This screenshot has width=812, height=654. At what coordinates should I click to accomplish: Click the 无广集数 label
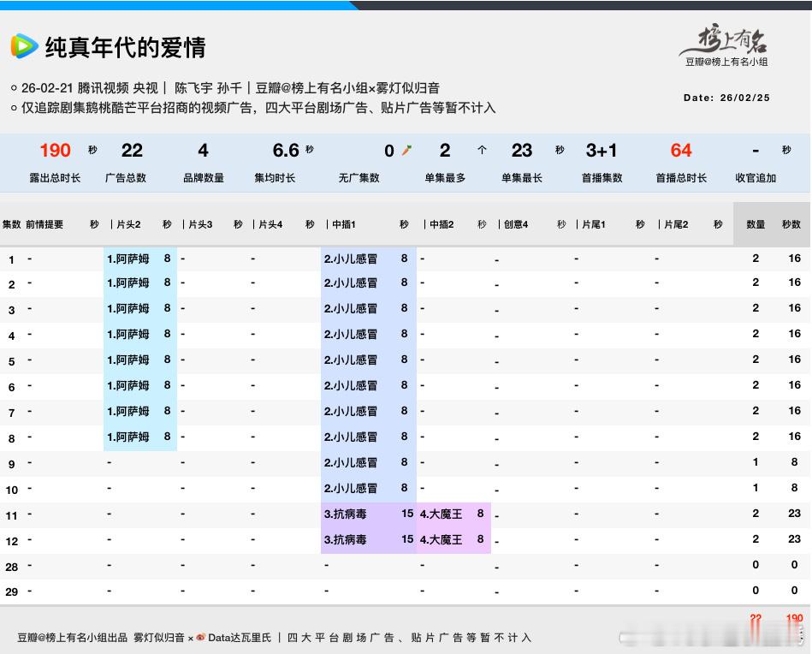point(359,178)
